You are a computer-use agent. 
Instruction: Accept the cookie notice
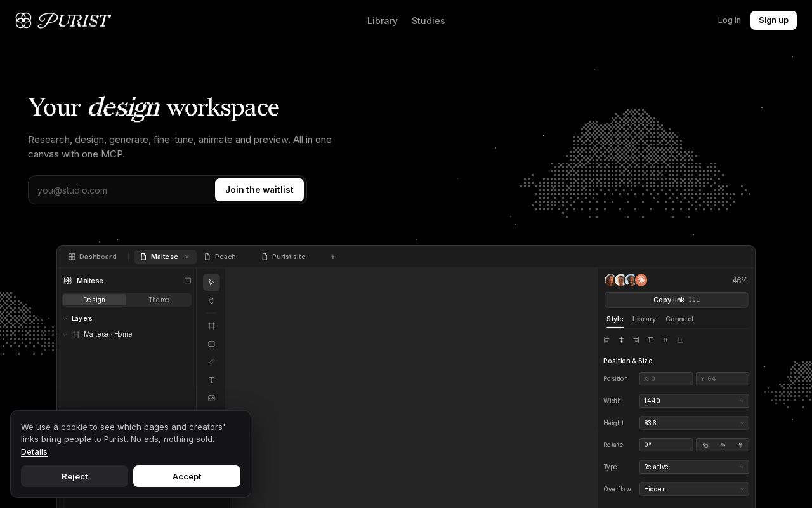point(187,476)
